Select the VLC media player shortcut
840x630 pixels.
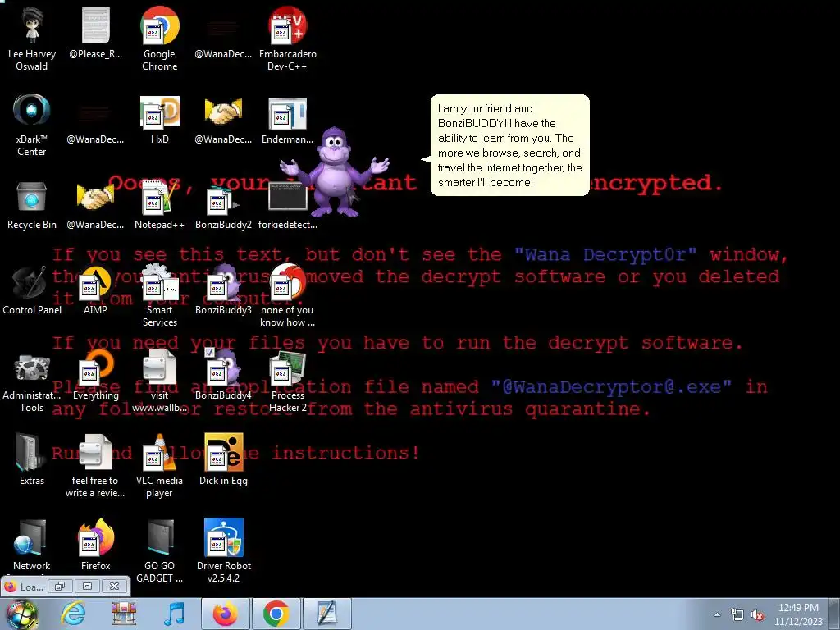[x=160, y=466]
